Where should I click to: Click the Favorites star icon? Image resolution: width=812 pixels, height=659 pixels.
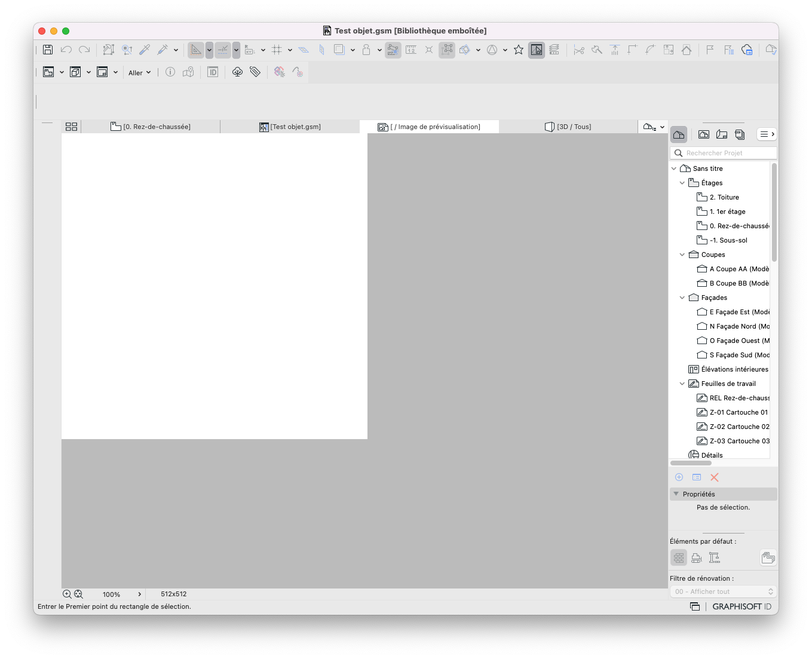point(519,50)
